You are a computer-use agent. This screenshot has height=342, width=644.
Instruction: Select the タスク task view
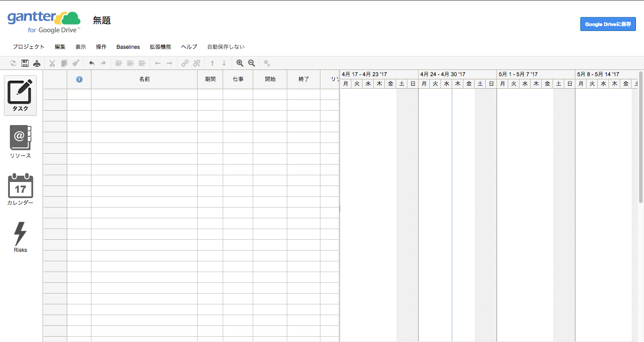(20, 95)
